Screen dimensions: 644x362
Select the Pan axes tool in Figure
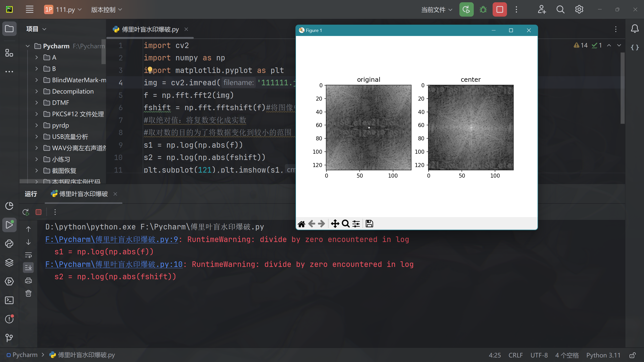tap(335, 224)
